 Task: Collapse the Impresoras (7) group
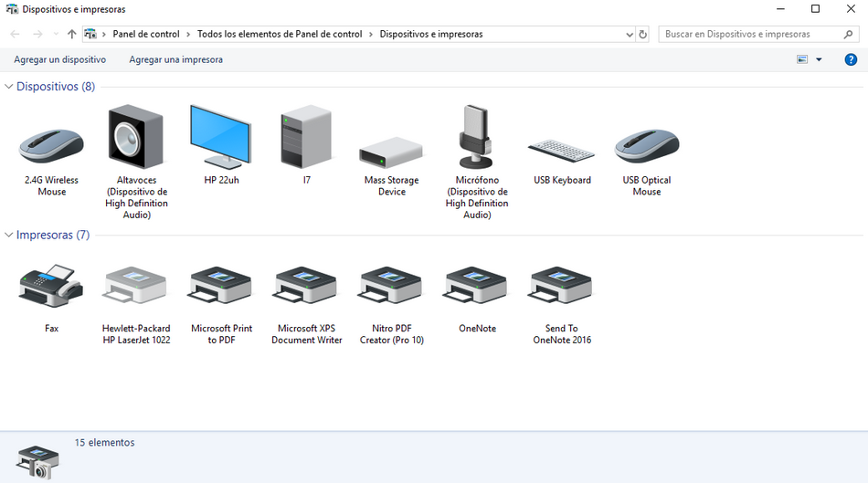point(9,235)
